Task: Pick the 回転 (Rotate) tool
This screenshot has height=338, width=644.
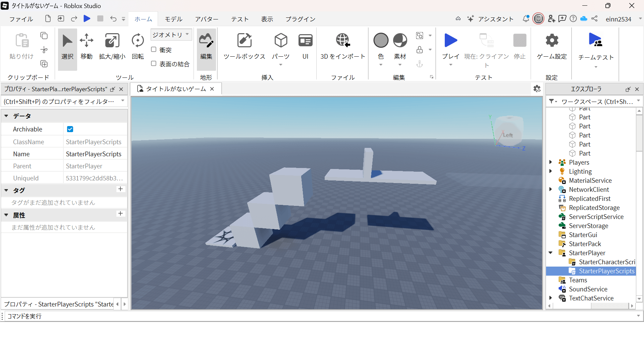Action: tap(138, 47)
